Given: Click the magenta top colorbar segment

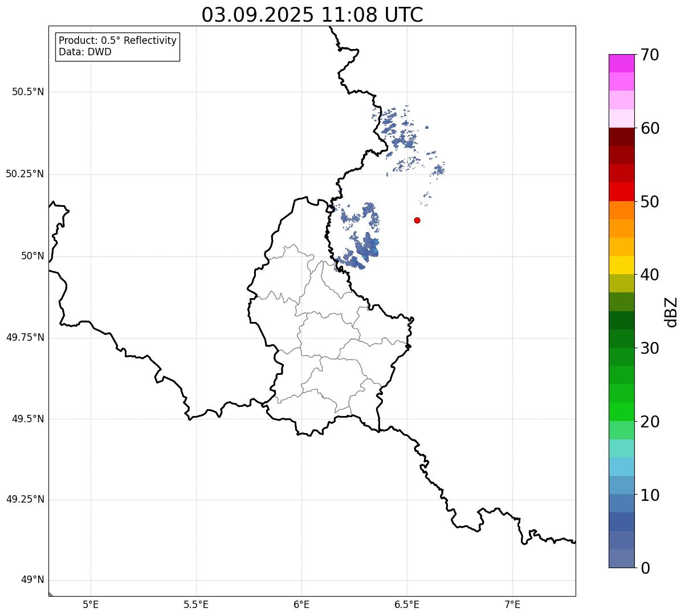Looking at the screenshot, I should coord(621,63).
